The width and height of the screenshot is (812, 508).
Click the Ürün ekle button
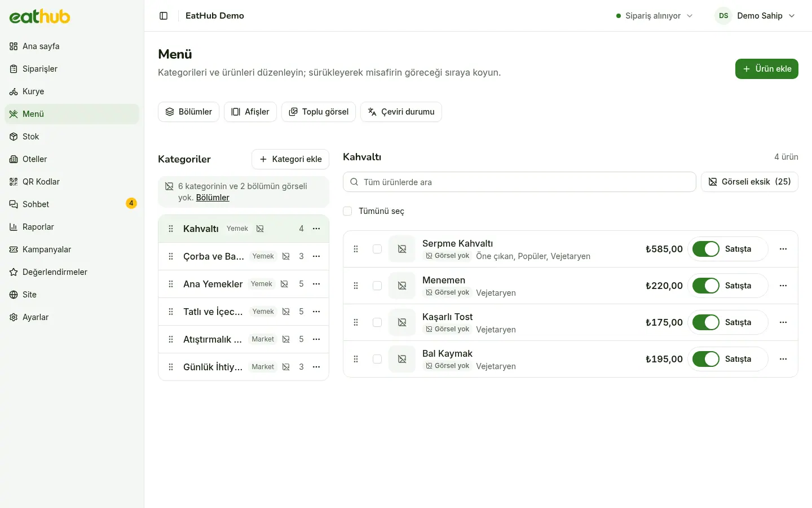[x=766, y=69]
